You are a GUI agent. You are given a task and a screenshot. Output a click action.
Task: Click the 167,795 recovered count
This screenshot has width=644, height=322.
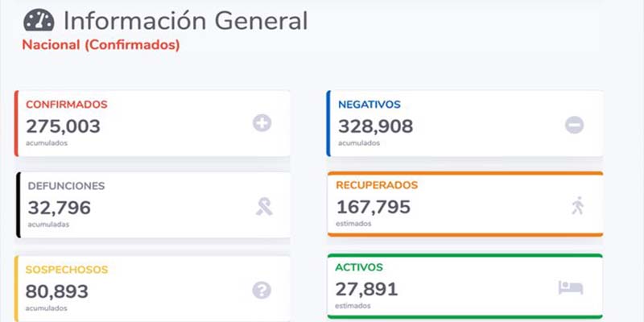coord(374,207)
